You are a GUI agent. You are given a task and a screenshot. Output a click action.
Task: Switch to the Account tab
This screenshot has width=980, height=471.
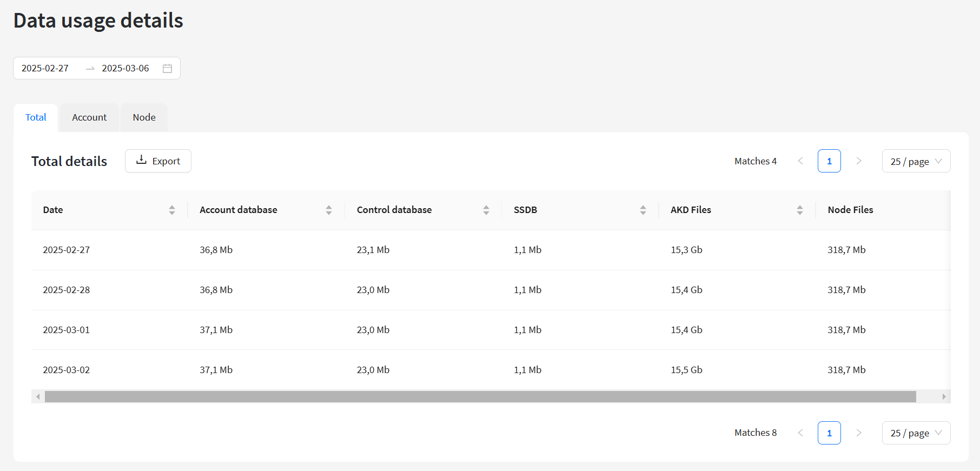coord(89,117)
